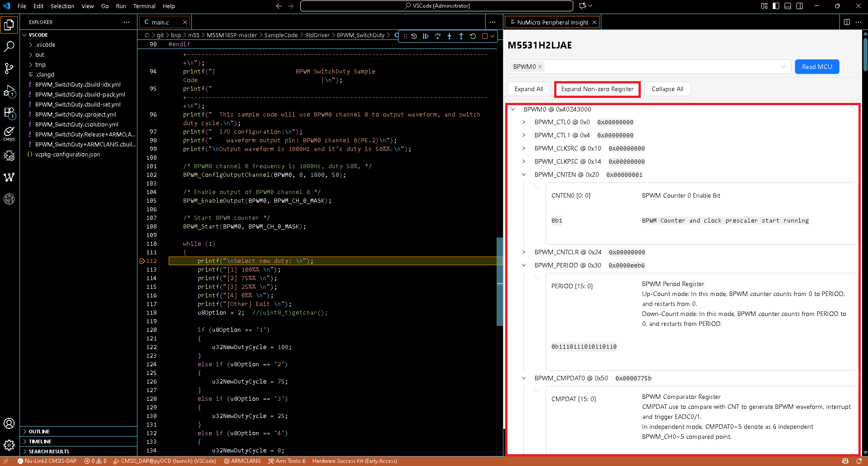The height and width of the screenshot is (466, 868).
Task: Open the debug toolbar session dropdown arrow
Action: click(x=492, y=36)
